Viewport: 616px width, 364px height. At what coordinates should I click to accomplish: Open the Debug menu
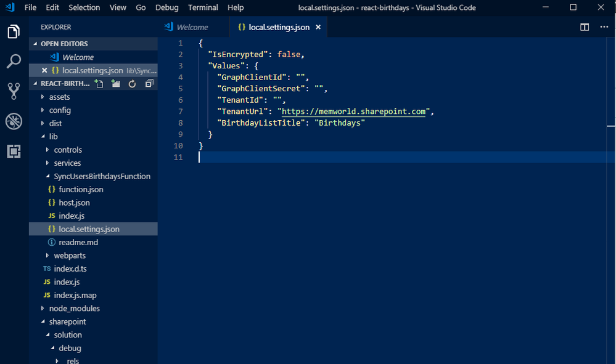pyautogui.click(x=166, y=7)
